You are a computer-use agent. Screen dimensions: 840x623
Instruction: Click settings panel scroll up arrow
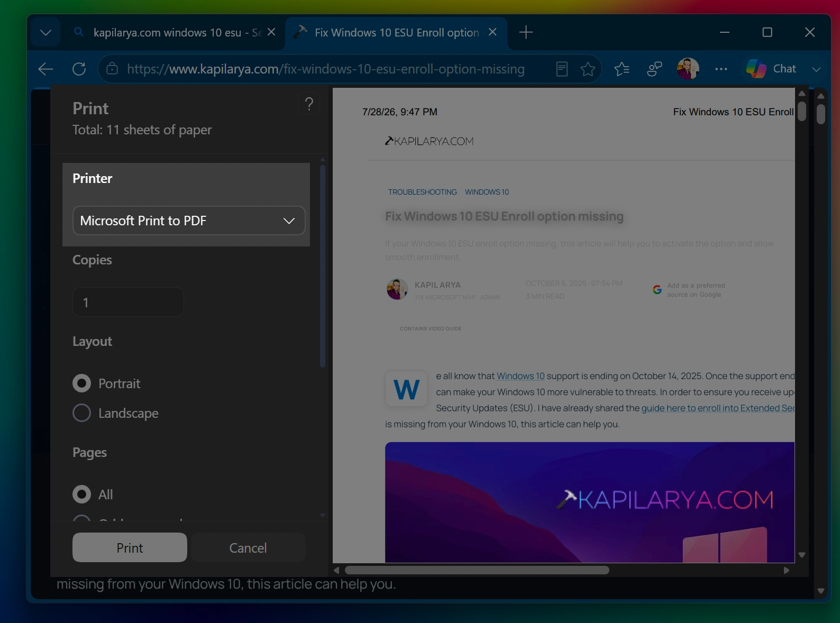[323, 159]
